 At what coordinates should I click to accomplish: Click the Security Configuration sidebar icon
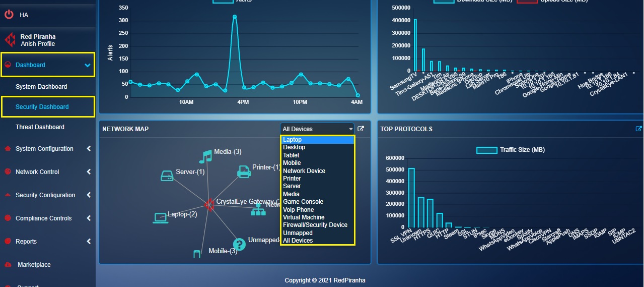[8, 195]
